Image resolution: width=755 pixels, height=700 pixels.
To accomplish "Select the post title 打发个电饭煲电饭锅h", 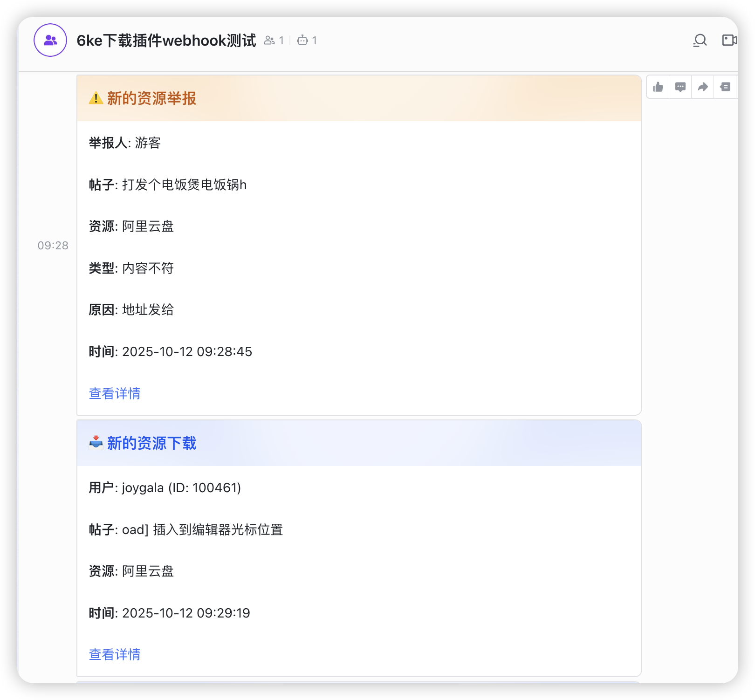I will tap(185, 185).
